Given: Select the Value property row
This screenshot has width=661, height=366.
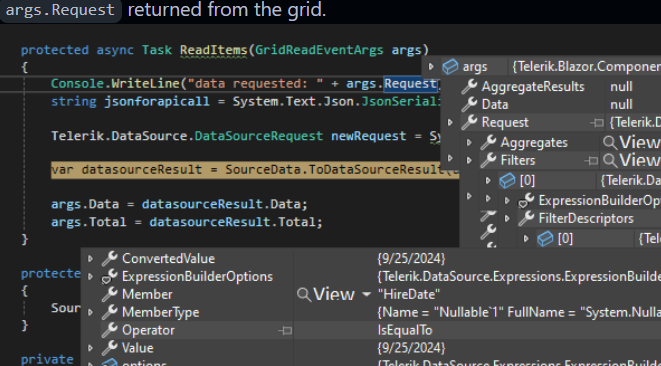Looking at the screenshot, I should 371,348.
